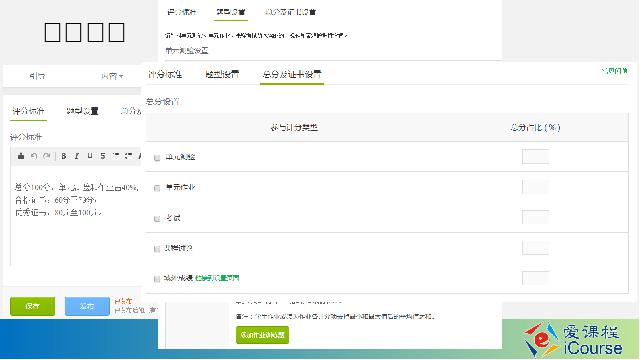The image size is (640, 360).
Task: Check the 单元测验 scoring type checkbox
Action: pyautogui.click(x=157, y=158)
